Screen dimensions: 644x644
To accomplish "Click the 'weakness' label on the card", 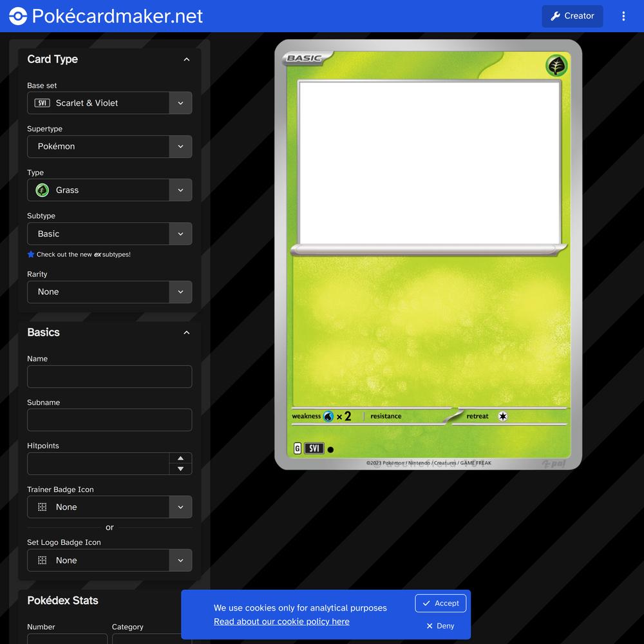I will 307,416.
